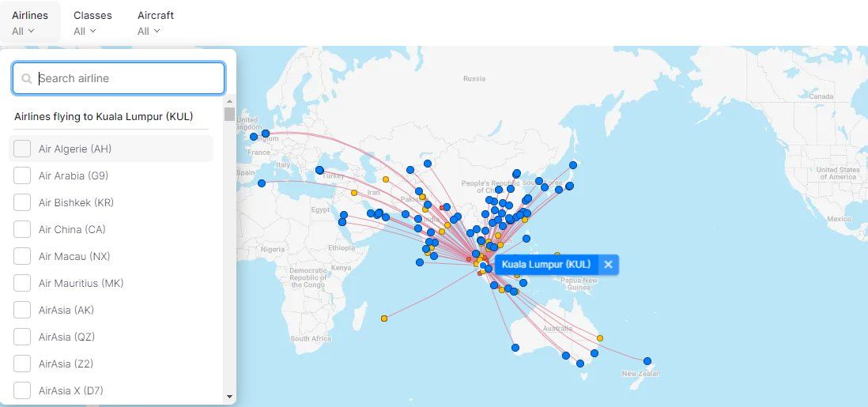Open the Classes filter dropdown

pyautogui.click(x=92, y=22)
